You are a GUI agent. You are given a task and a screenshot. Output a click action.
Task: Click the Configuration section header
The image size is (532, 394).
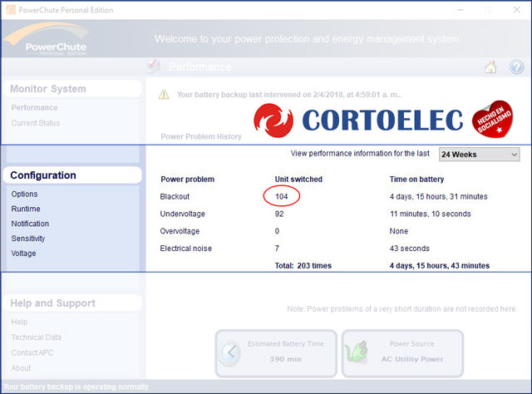tap(72, 175)
